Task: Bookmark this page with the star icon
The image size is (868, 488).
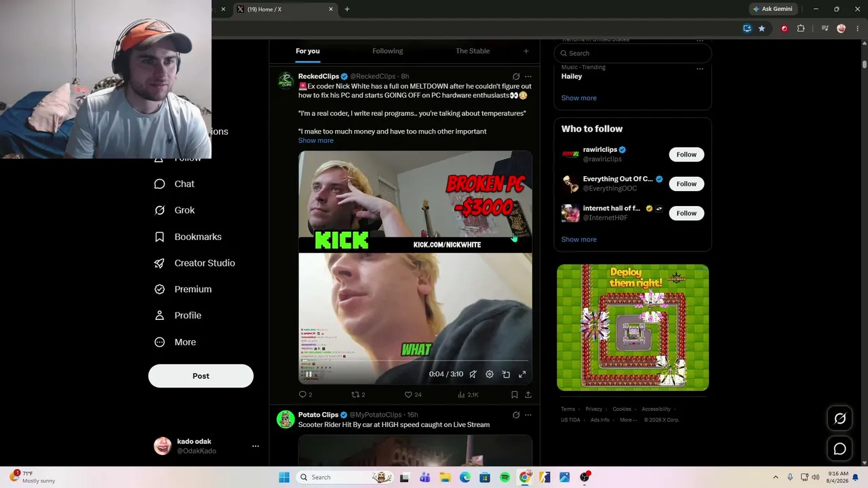Action: [x=762, y=28]
